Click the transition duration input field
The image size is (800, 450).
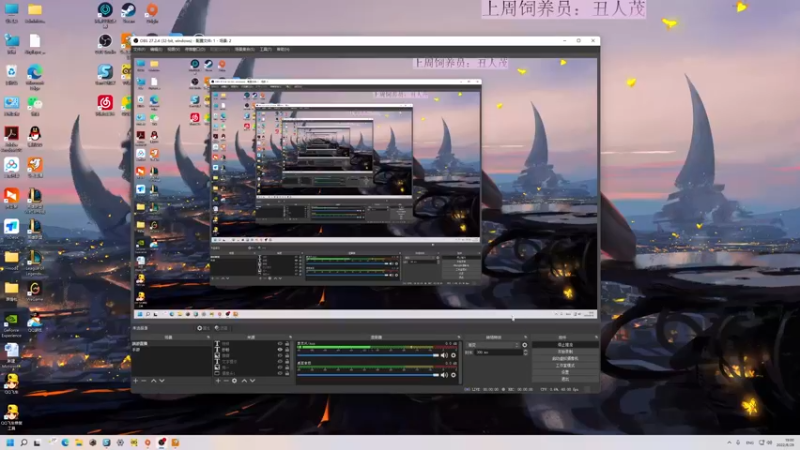[x=499, y=352]
